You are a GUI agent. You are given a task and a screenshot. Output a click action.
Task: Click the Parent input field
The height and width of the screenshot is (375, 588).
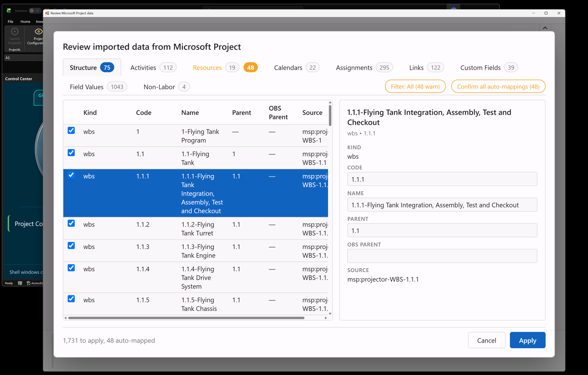(442, 230)
